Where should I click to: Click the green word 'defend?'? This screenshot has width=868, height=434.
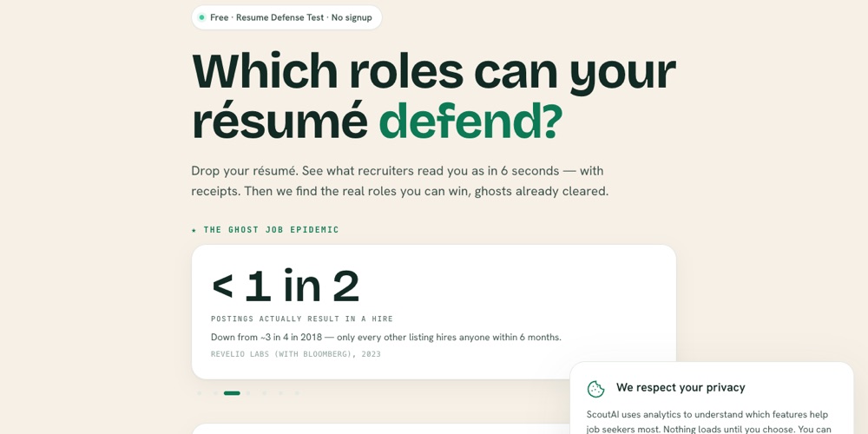coord(470,122)
